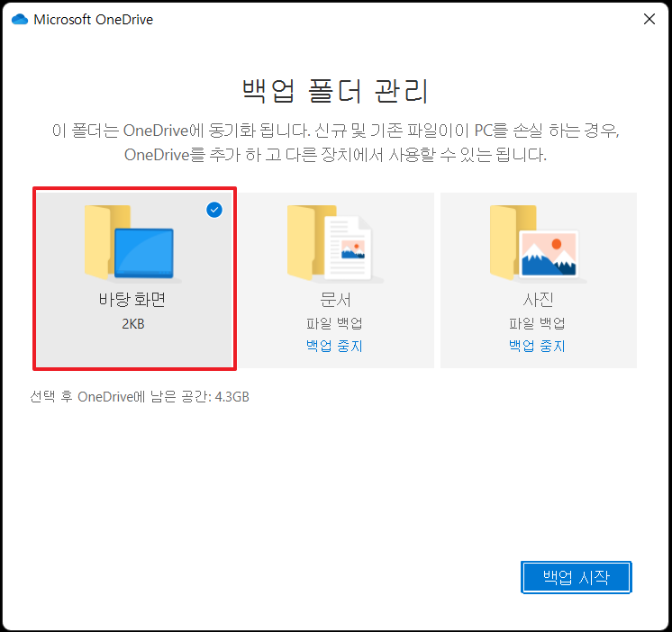Click 백업 중지 link under 사진

(x=537, y=346)
